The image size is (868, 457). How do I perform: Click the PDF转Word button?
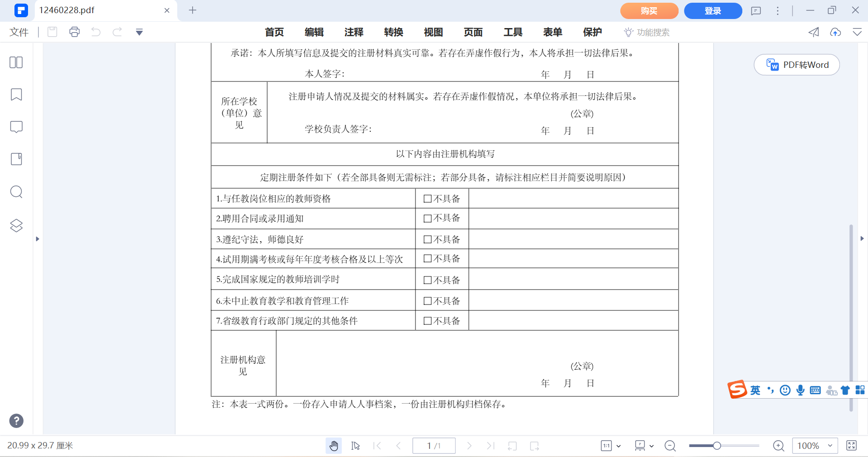pos(796,65)
